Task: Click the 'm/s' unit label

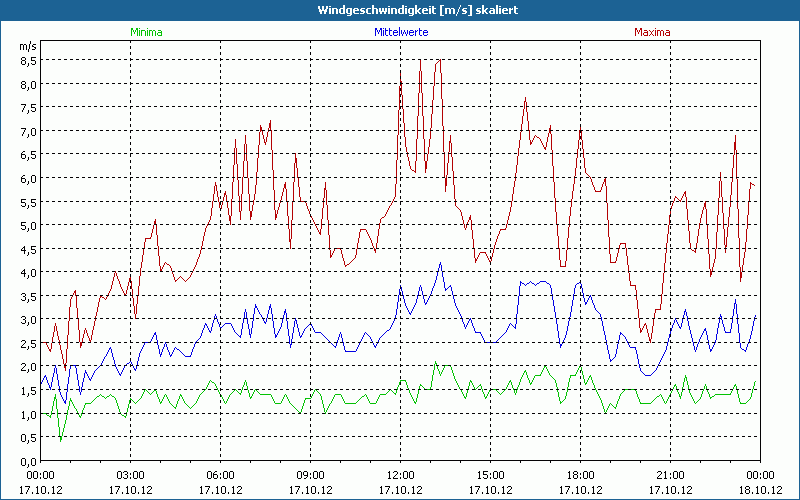Action: (28, 46)
